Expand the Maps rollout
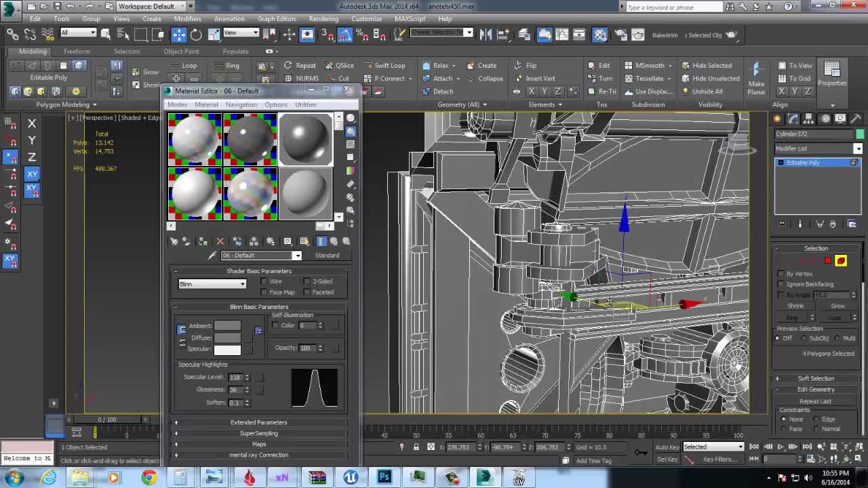The width and height of the screenshot is (868, 488). 259,444
